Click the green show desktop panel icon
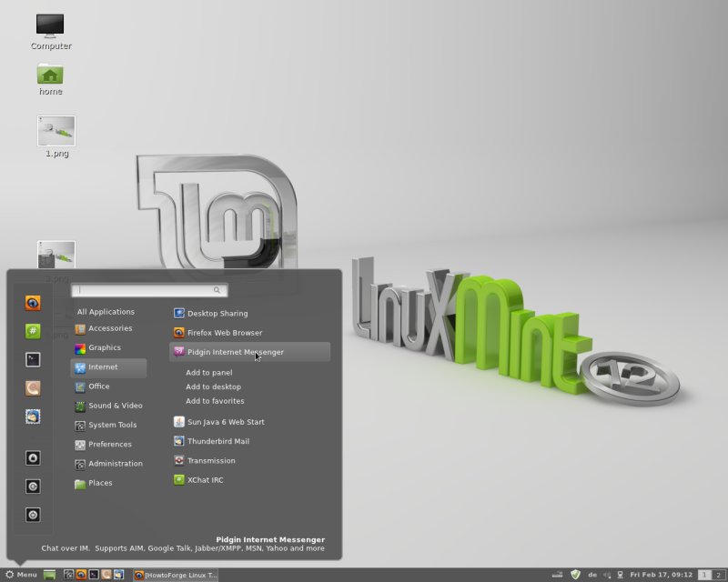The height and width of the screenshot is (582, 728). coord(49,575)
